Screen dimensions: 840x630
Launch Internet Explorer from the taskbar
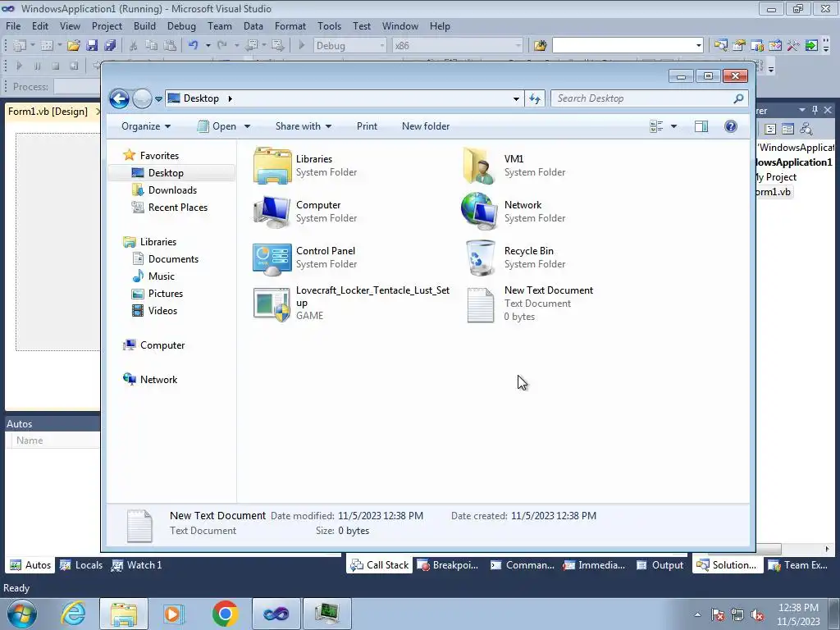(73, 614)
